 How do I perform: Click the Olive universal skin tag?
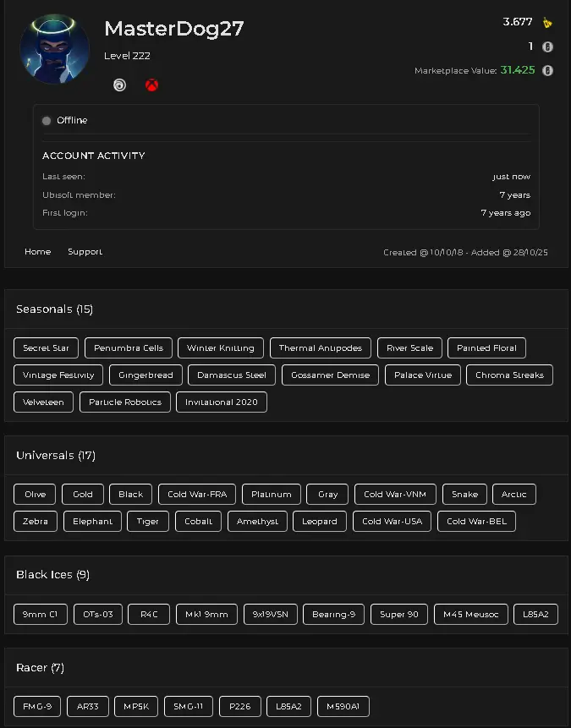[35, 494]
